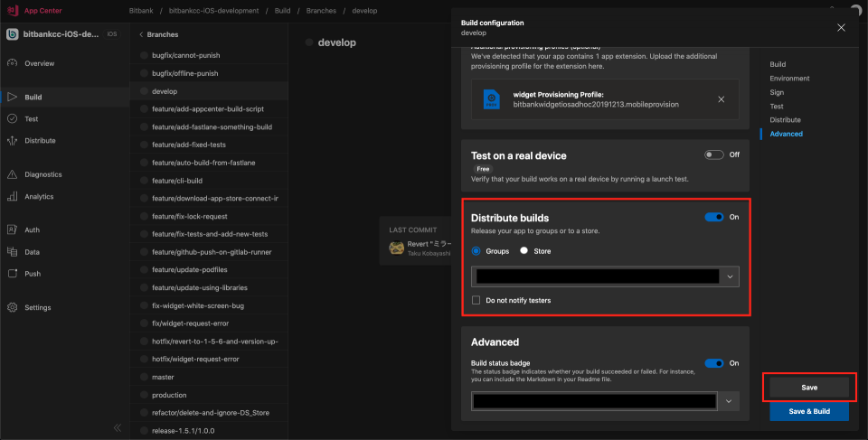The image size is (868, 440).
Task: Click the Diagnostics warning triangle icon
Action: pos(12,174)
